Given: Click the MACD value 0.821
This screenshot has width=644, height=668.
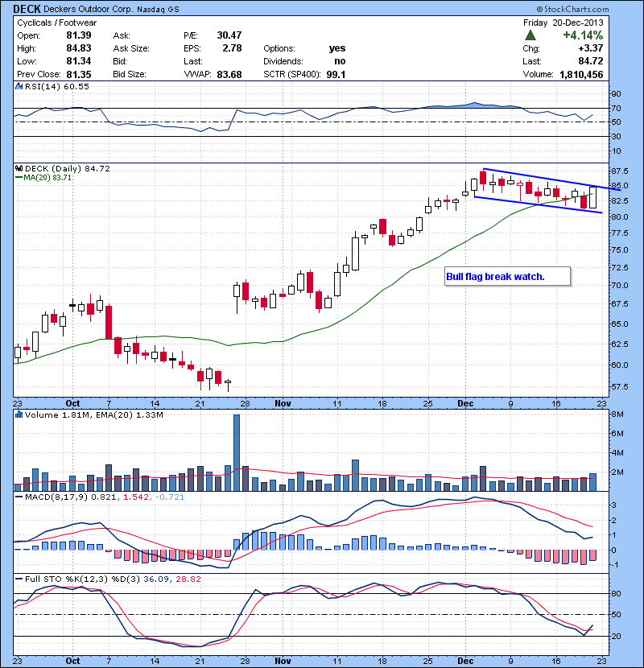Looking at the screenshot, I should [x=104, y=497].
